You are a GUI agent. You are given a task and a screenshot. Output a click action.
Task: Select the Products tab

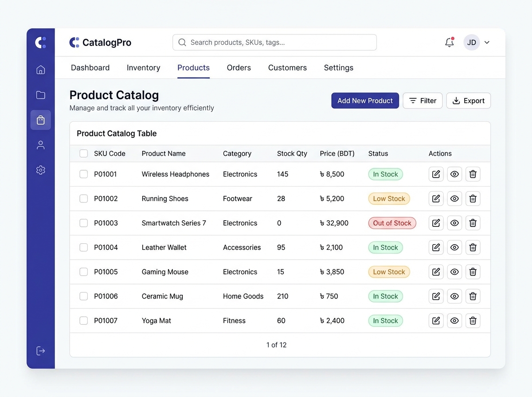point(193,68)
